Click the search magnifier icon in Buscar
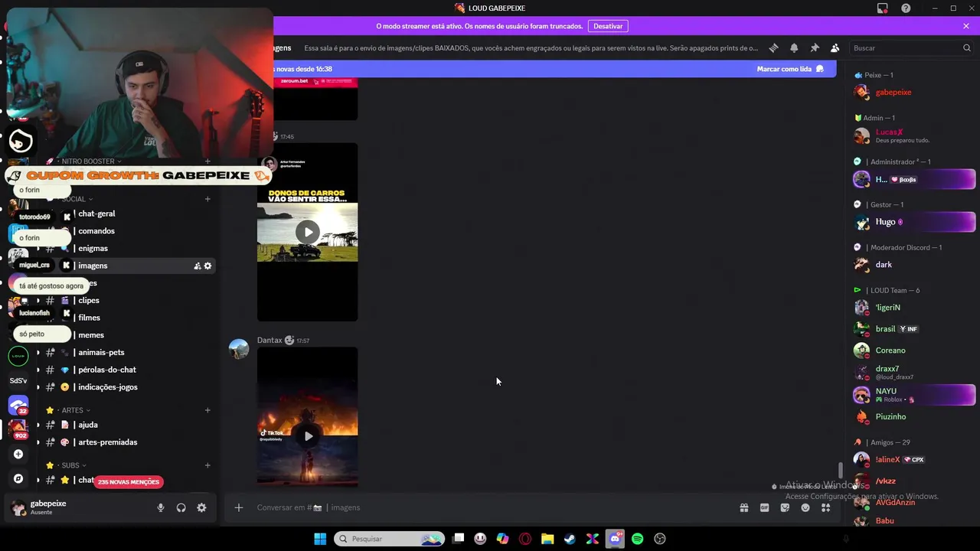Image resolution: width=980 pixels, height=551 pixels. click(966, 47)
